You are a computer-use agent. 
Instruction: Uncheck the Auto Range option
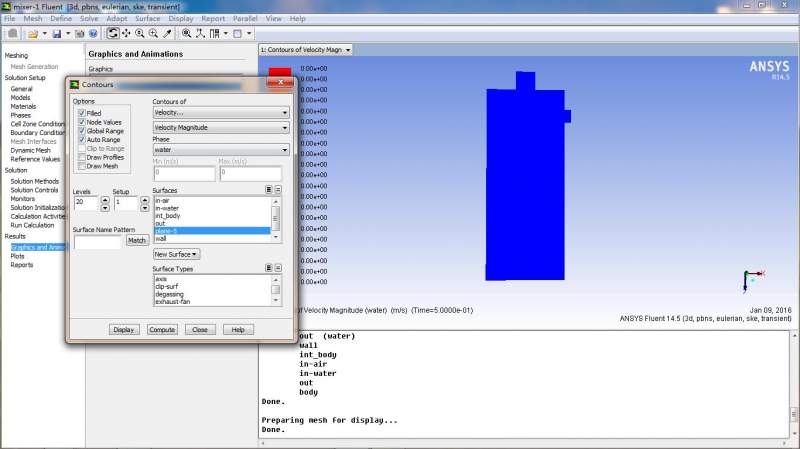[x=82, y=139]
